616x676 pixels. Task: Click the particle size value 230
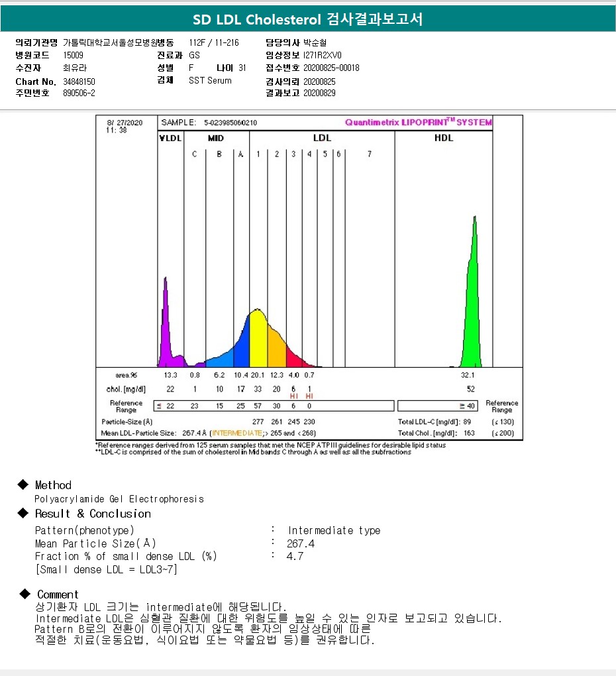pyautogui.click(x=309, y=422)
